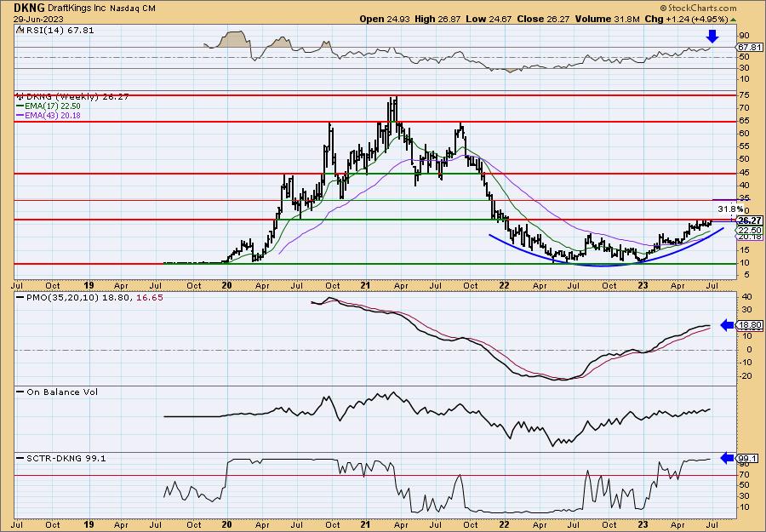
Task: Click the DraftKings Inc company name
Action: tap(77, 9)
